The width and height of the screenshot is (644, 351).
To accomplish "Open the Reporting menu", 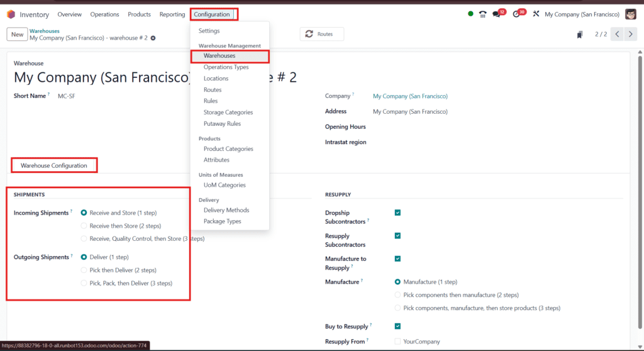I will (172, 14).
